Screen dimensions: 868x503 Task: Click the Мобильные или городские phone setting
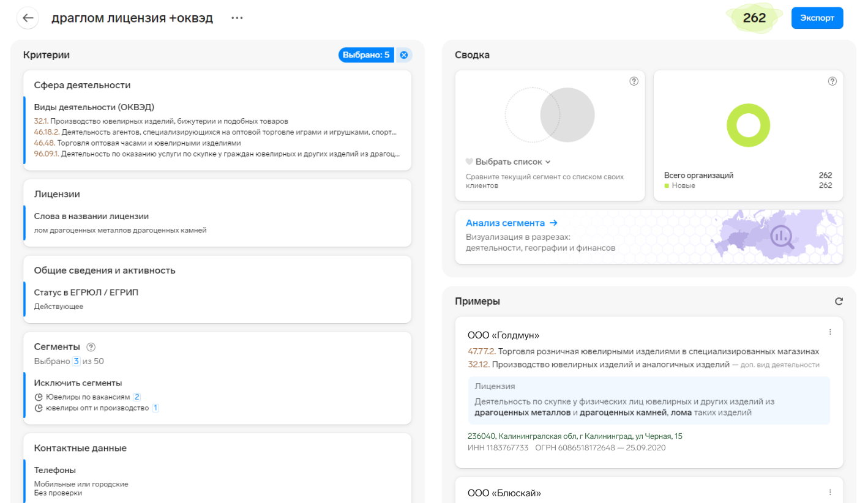[81, 484]
